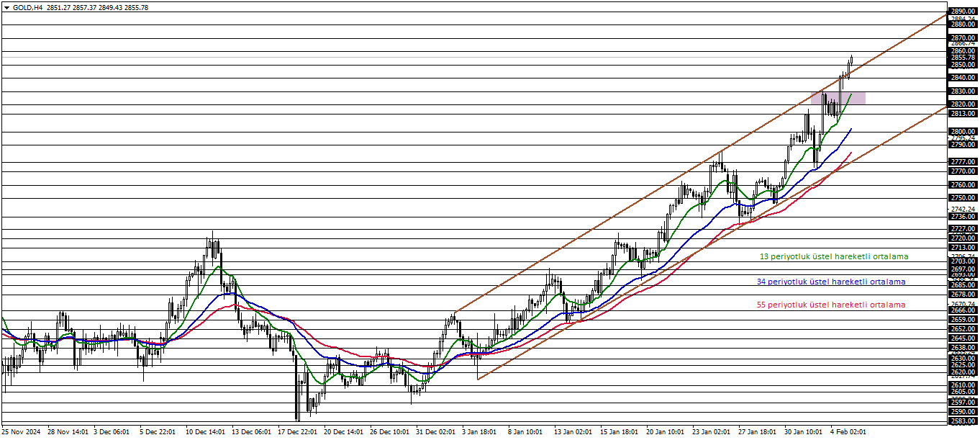This screenshot has height=440, width=980.
Task: Click the 2870.00 price axis label
Action: [x=963, y=37]
